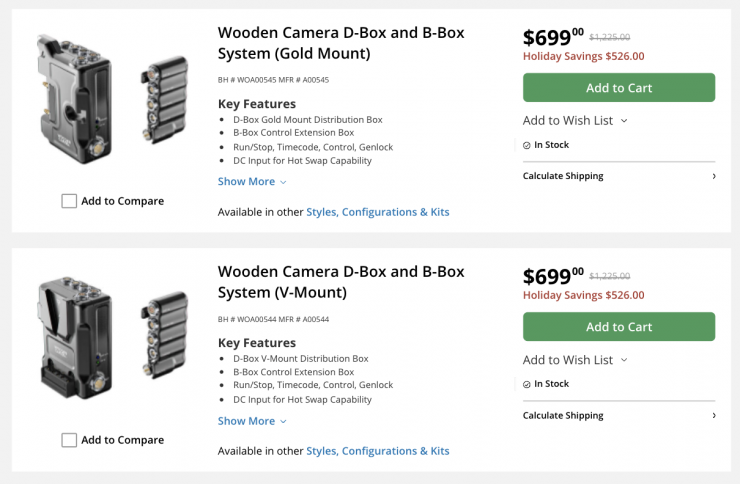Open V-Mount product title link

(341, 282)
